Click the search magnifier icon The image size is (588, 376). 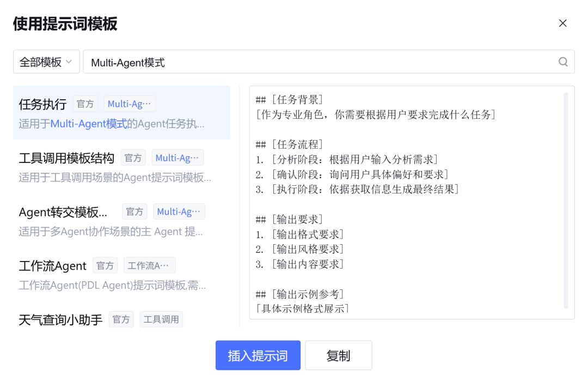(x=563, y=62)
